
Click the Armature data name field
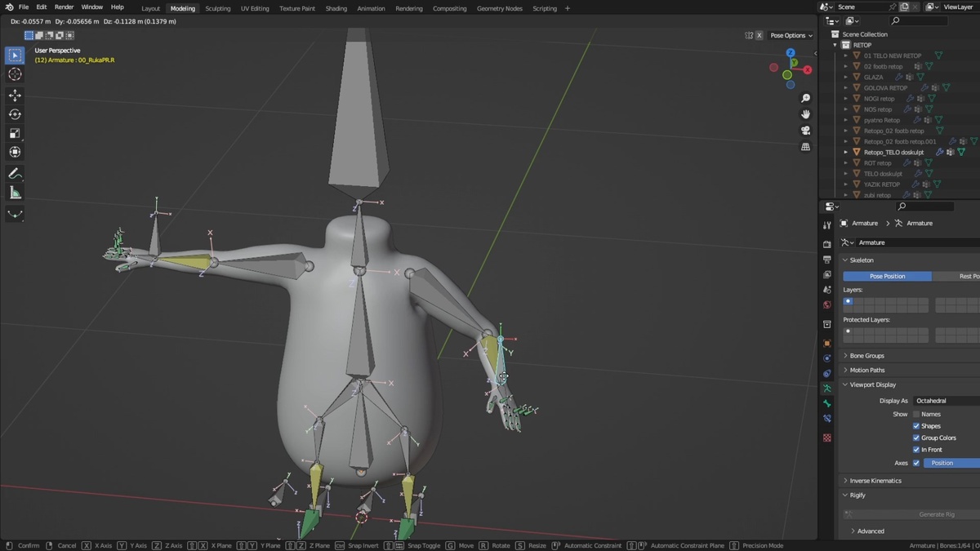pos(917,242)
